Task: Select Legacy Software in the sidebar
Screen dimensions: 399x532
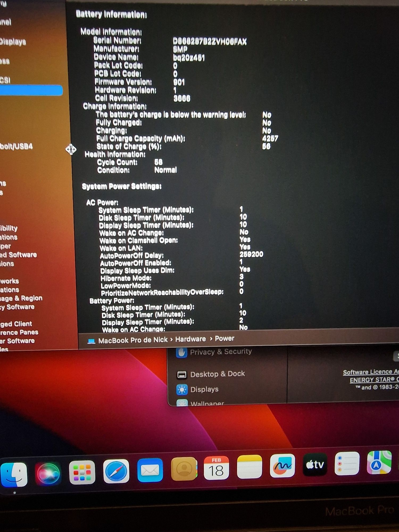Action: pyautogui.click(x=17, y=307)
